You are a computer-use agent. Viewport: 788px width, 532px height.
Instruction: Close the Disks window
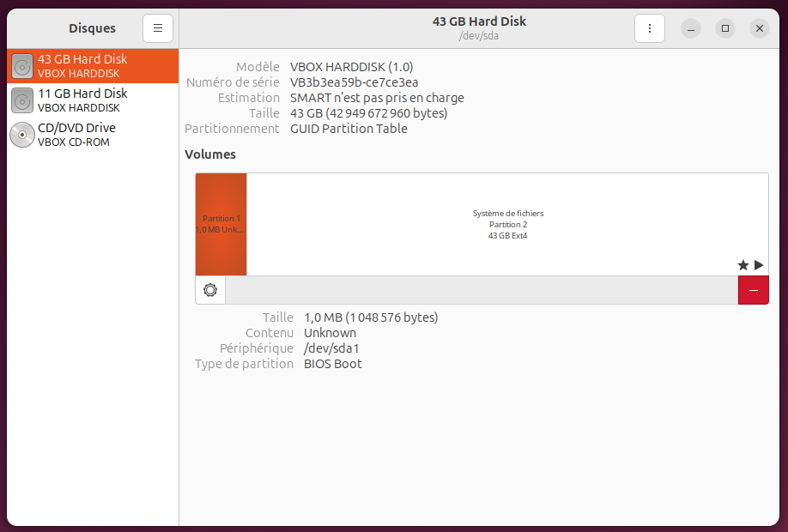pyautogui.click(x=759, y=28)
